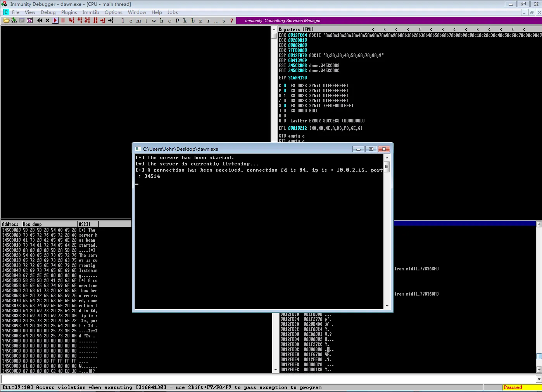This screenshot has width=542, height=392.
Task: Show Threads with 't' button
Action: (147, 21)
